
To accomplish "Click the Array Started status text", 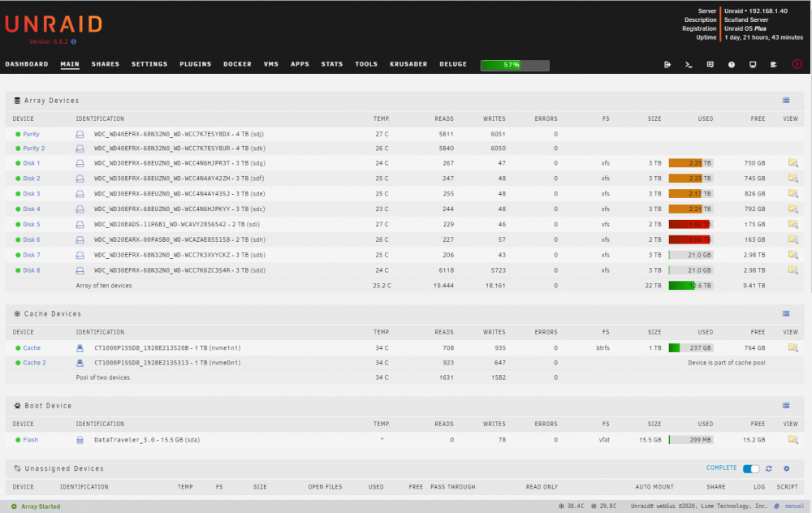I will tap(41, 507).
